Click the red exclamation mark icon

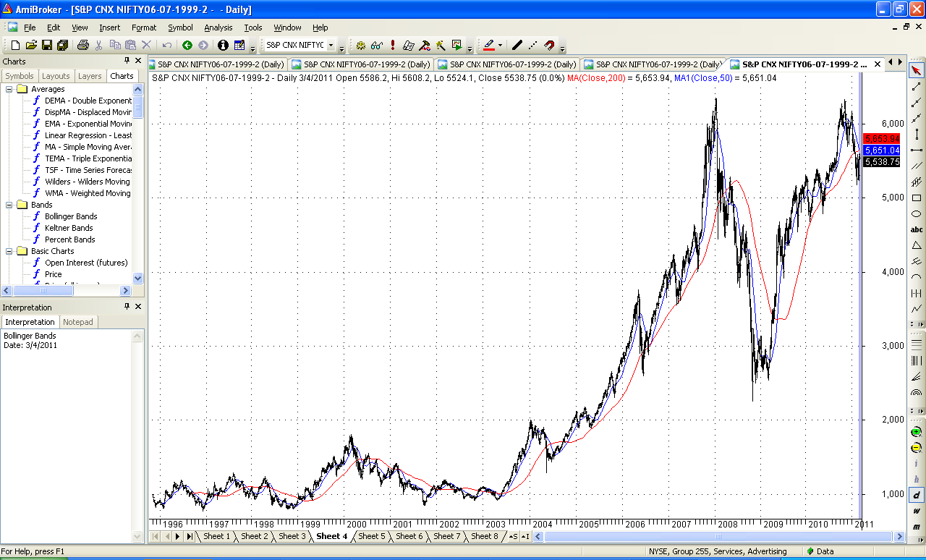tap(393, 45)
